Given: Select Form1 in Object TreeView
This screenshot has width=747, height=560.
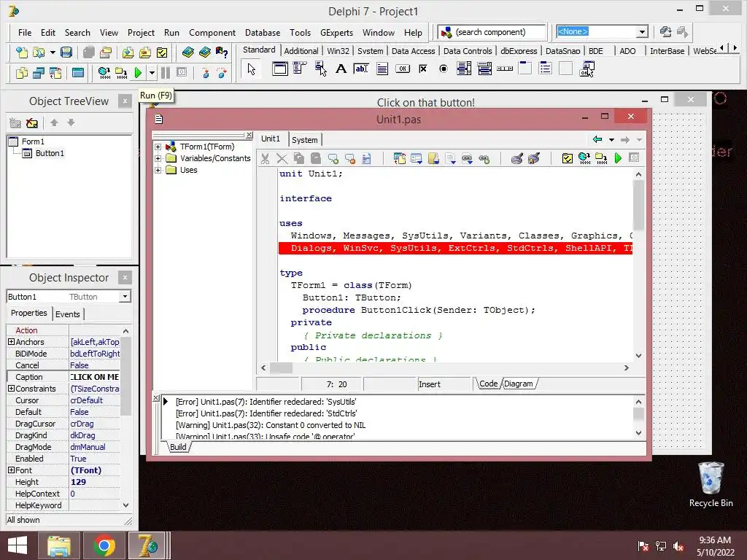Looking at the screenshot, I should tap(33, 141).
